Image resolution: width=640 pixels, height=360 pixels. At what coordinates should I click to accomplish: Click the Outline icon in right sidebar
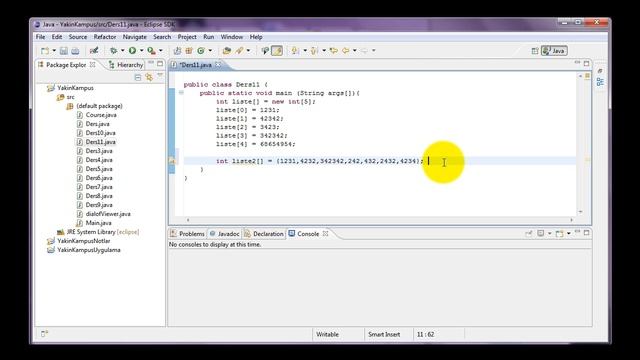[600, 82]
